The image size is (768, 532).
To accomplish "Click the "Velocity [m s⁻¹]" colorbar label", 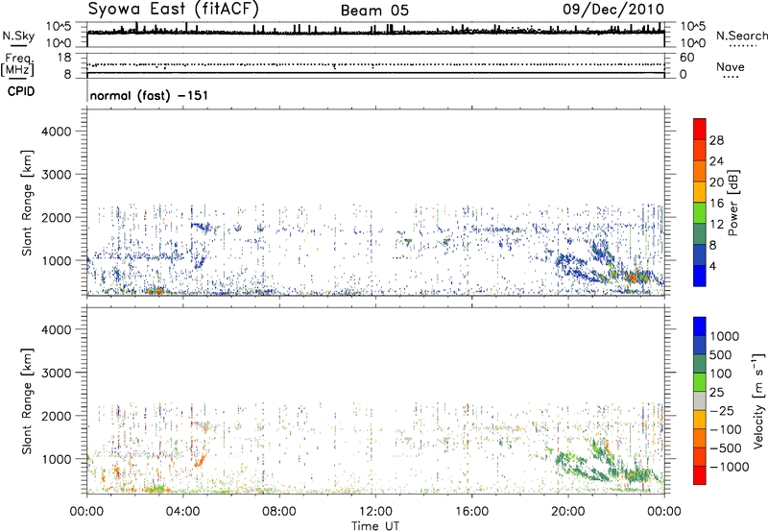I will [758, 400].
